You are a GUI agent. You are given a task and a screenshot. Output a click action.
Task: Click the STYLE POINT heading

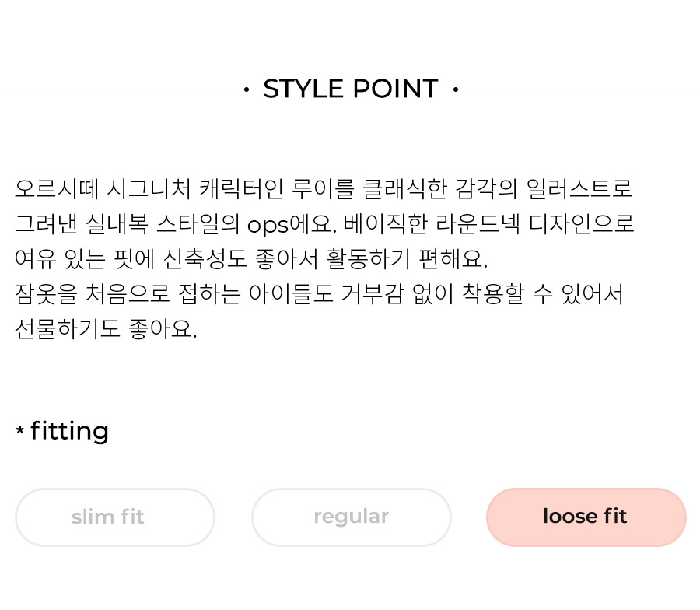coord(351,89)
